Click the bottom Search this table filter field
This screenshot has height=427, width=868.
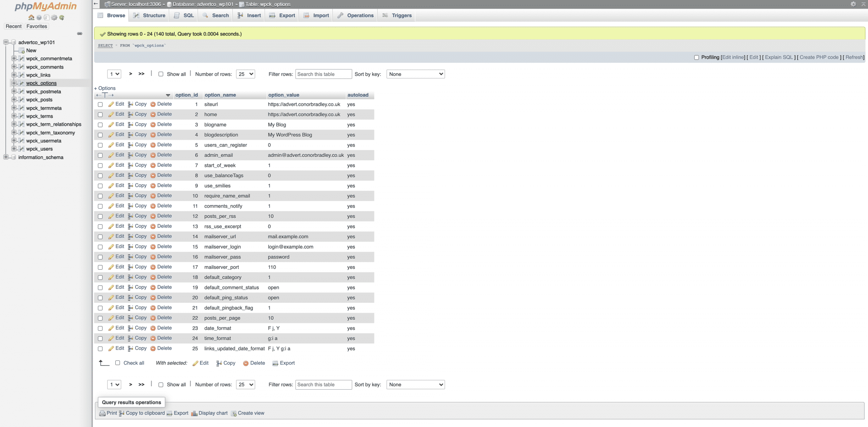pos(323,385)
